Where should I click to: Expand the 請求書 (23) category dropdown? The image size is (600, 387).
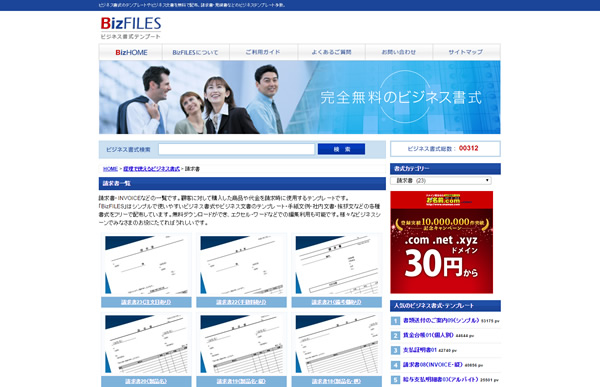tap(441, 180)
